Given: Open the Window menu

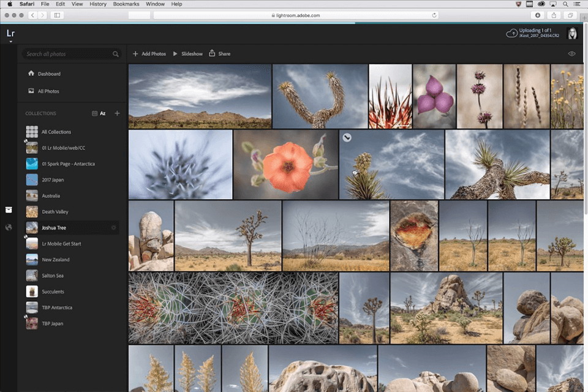Looking at the screenshot, I should click(155, 4).
